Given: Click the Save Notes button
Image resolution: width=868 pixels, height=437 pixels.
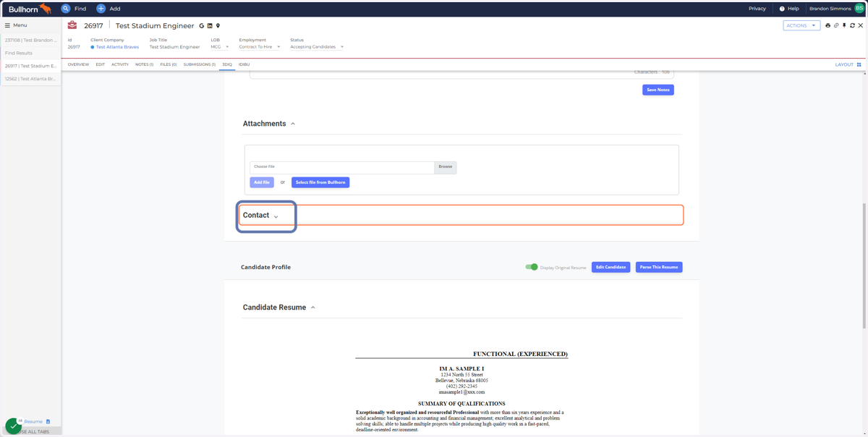Looking at the screenshot, I should pos(658,90).
